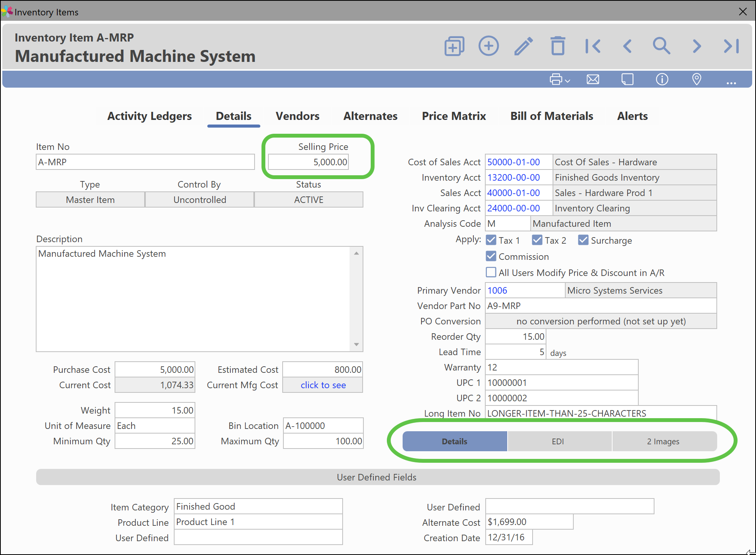Click the location pin icon
Screen dimensions: 756x555
pyautogui.click(x=696, y=80)
